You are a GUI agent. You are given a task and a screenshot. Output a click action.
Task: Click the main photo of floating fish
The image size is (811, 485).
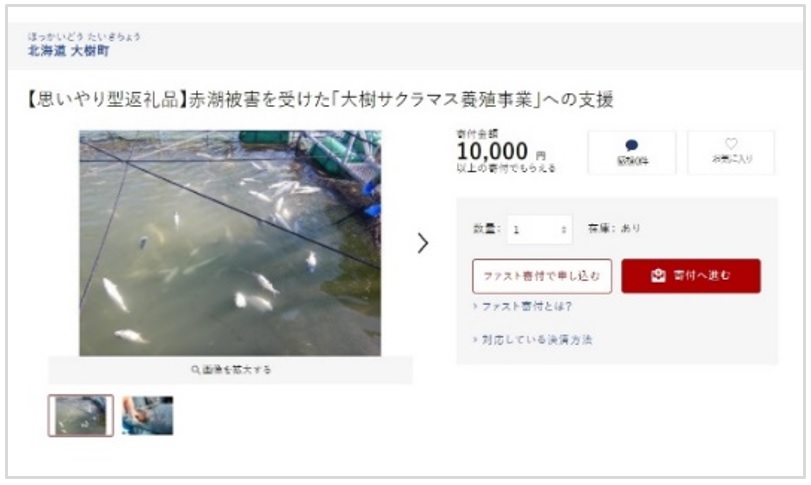pos(230,243)
